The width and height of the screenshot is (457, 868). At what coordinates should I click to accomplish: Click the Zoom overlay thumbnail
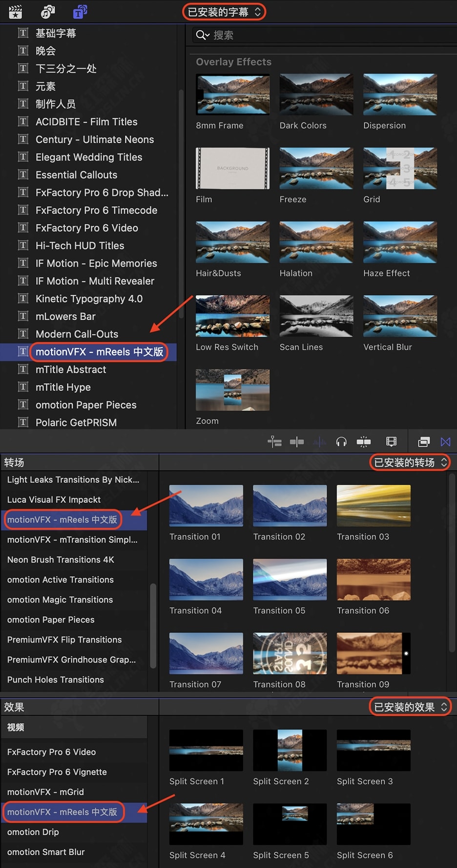click(232, 390)
